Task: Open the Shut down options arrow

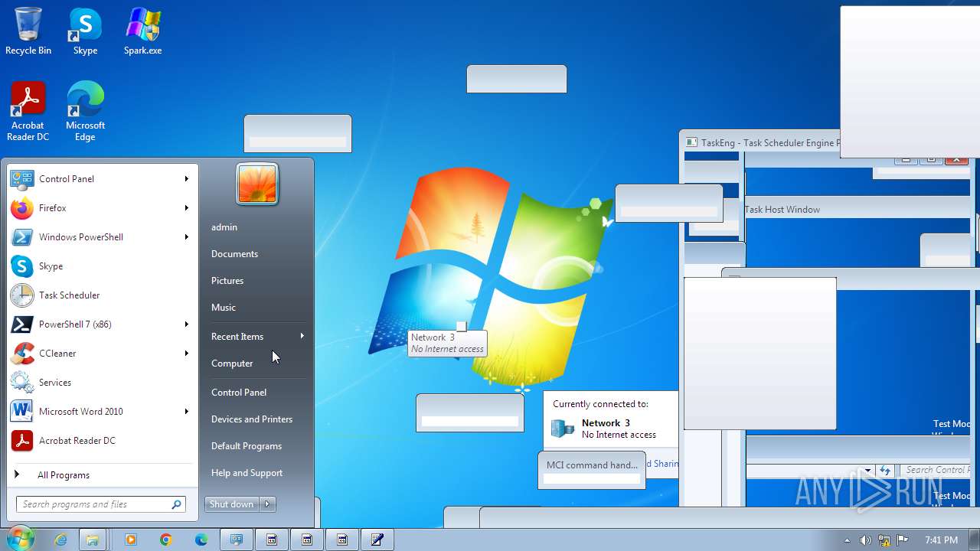Action: [267, 504]
